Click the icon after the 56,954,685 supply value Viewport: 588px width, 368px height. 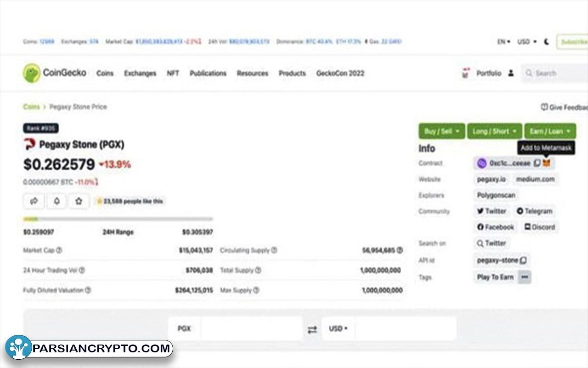point(400,250)
